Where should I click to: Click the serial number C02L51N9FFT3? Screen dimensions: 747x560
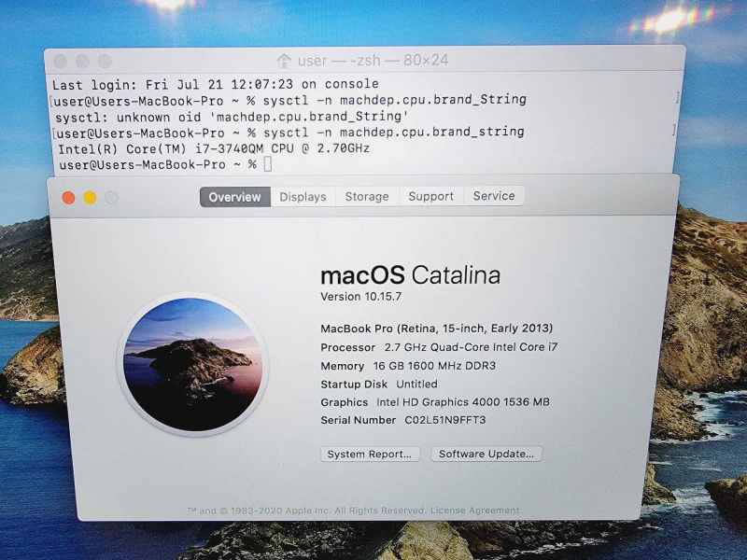[x=445, y=420]
